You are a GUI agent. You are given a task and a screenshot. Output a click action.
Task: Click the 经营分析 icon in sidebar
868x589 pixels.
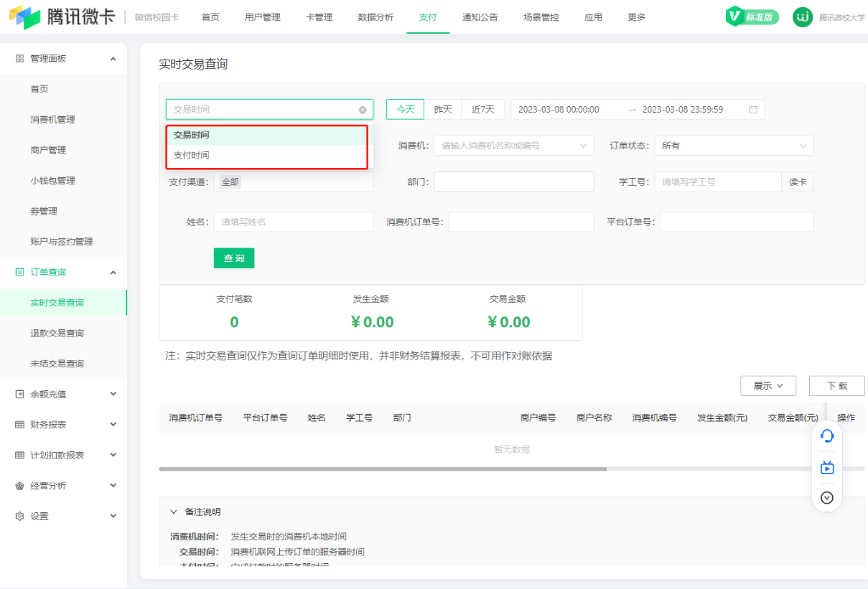tap(19, 486)
